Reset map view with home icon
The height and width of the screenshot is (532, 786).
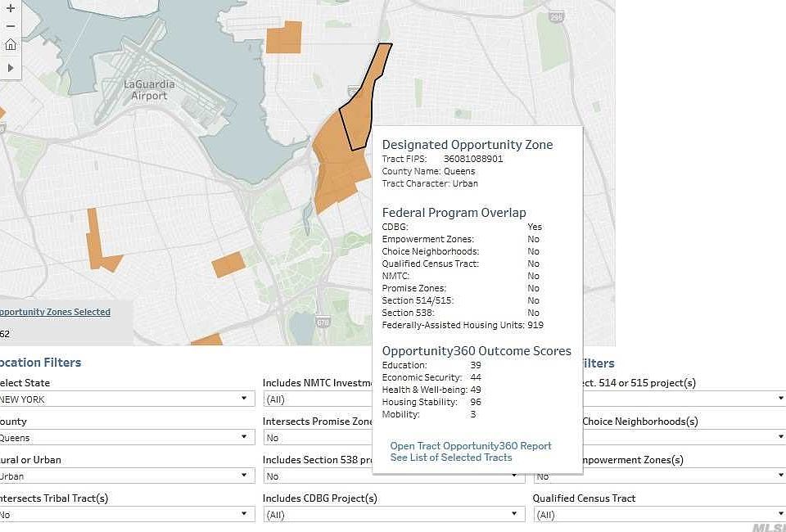click(10, 44)
